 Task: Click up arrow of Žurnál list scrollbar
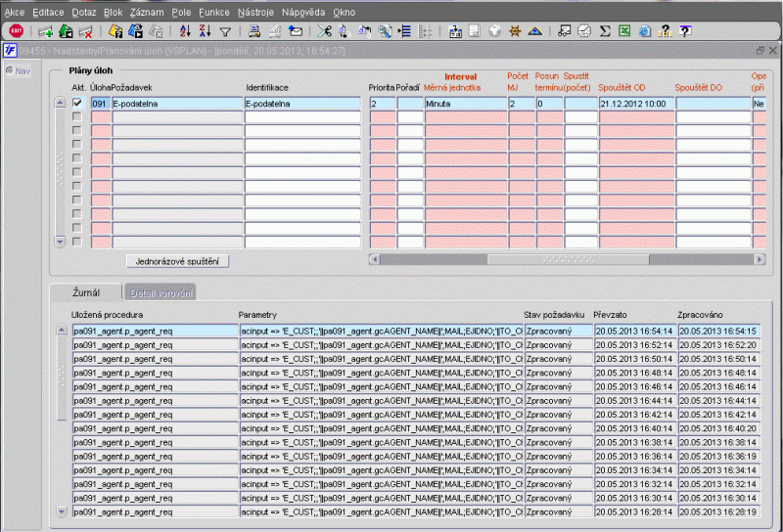click(x=62, y=330)
